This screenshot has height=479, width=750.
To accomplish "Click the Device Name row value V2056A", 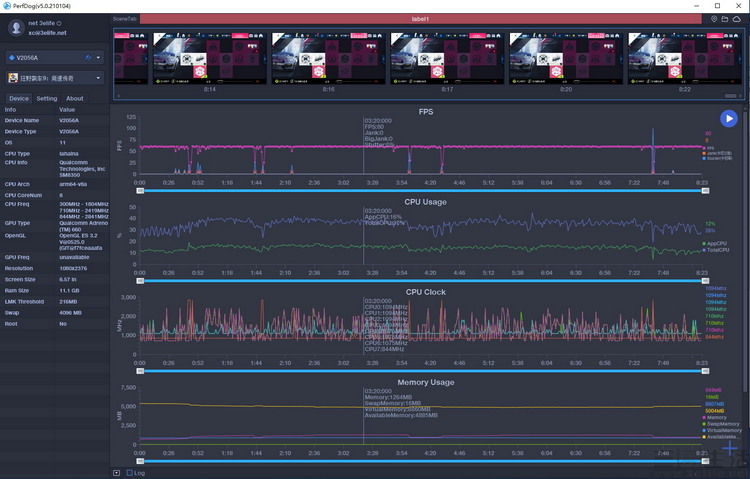I will (x=69, y=121).
